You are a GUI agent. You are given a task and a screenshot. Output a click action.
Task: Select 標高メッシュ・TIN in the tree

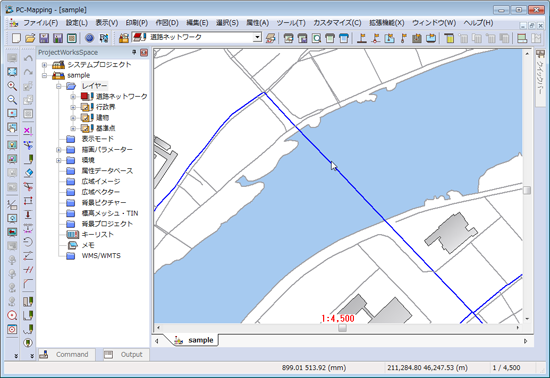click(x=110, y=213)
